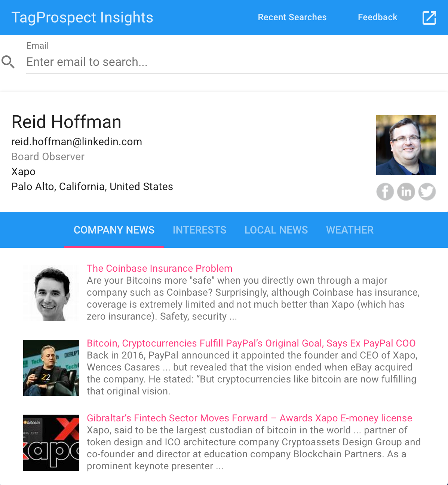Click the PayPal COO article thumbnail
Image resolution: width=448 pixels, height=485 pixels.
[x=51, y=368]
